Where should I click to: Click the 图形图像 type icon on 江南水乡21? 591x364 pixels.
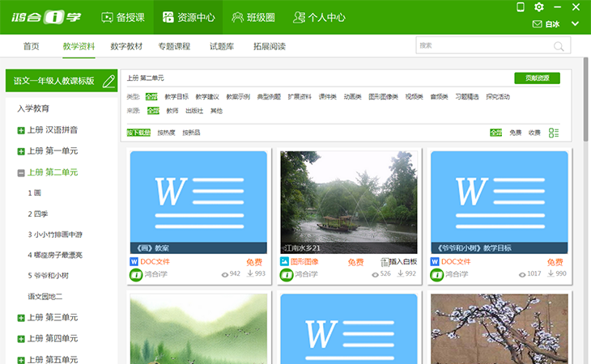(284, 261)
